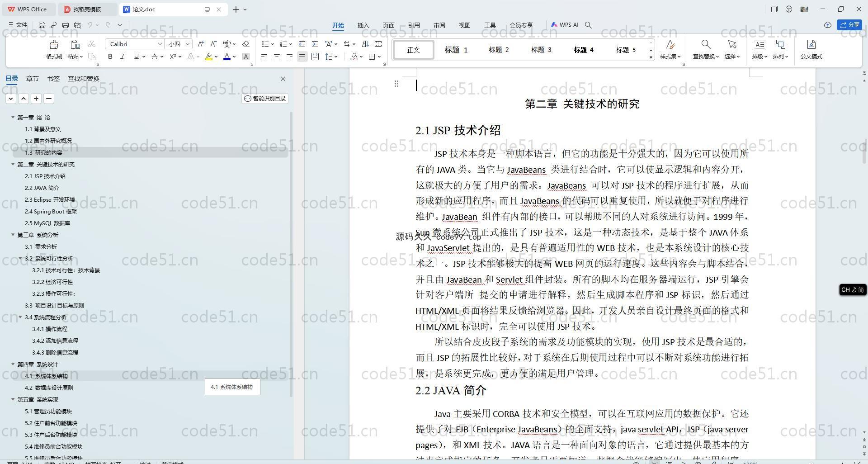
Task: Click the Format Painter (格式刷) icon
Action: [54, 44]
